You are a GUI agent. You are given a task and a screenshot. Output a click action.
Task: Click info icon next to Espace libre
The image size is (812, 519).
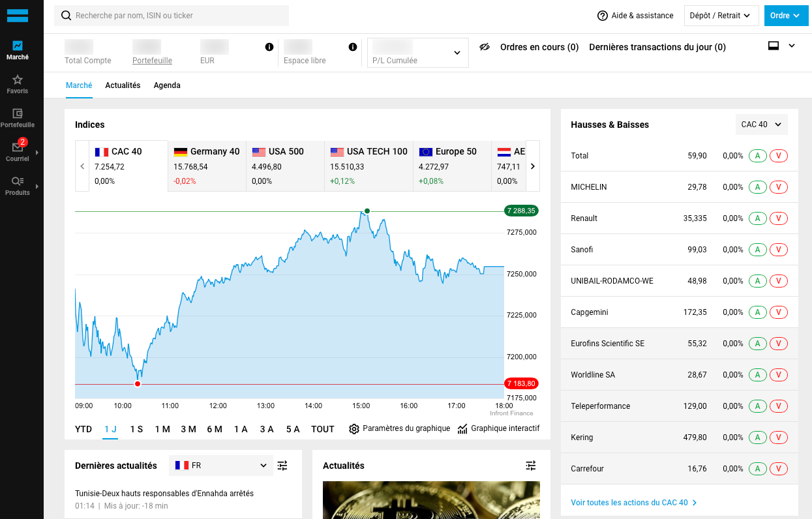(x=353, y=47)
